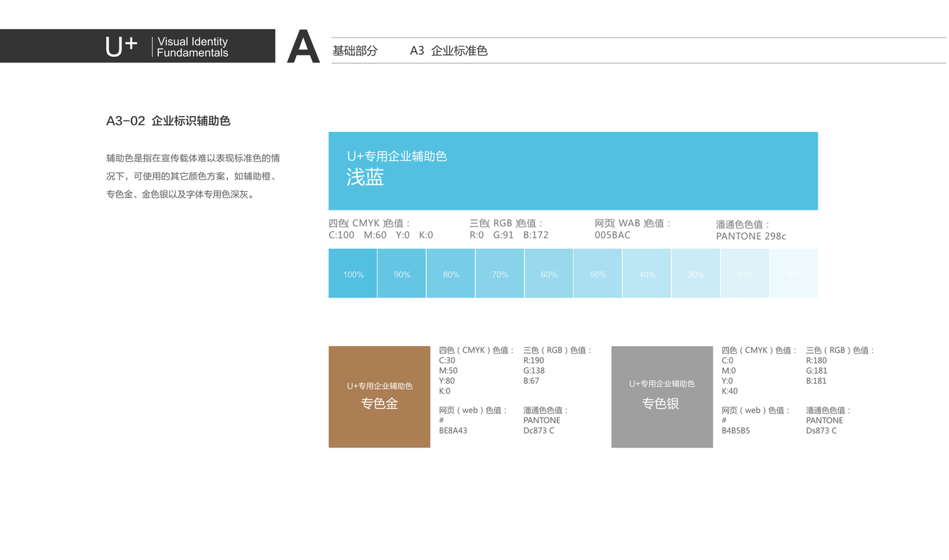Viewport: 949px width, 560px height.
Task: Select the 专色金 gold color block
Action: (x=379, y=397)
